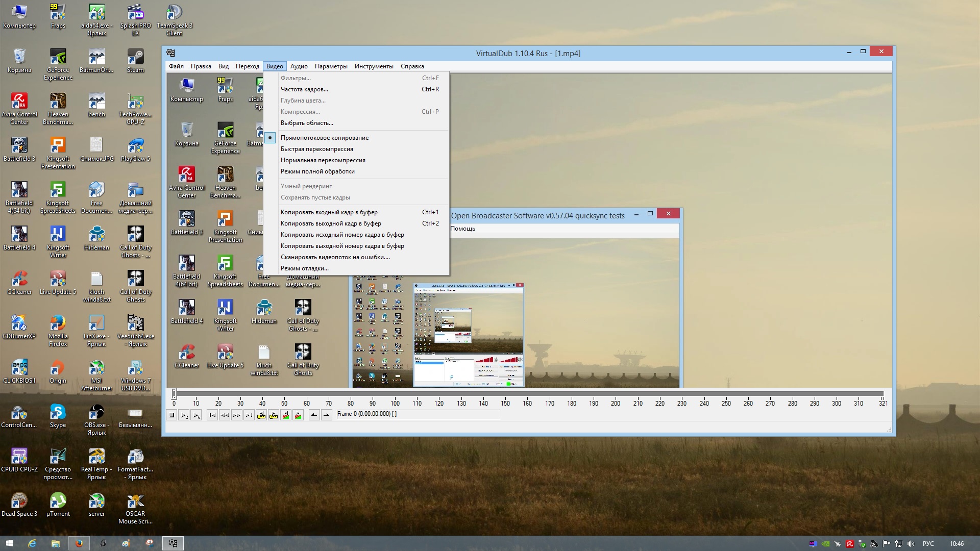Image resolution: width=980 pixels, height=551 pixels.
Task: Click the previous scene icon
Action: tap(286, 415)
